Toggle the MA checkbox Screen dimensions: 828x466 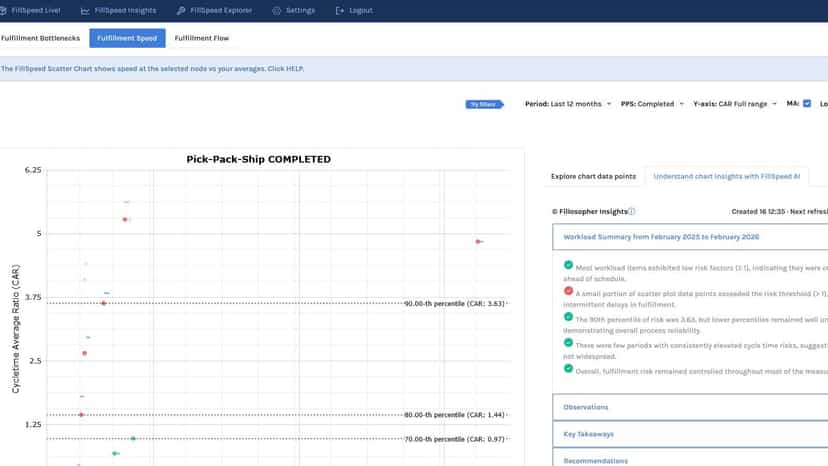tap(807, 104)
